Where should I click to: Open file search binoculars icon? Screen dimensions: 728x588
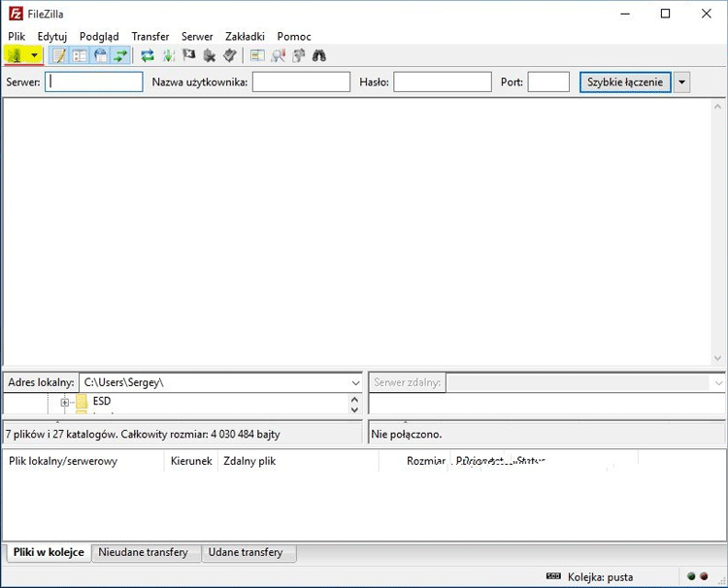tap(319, 55)
